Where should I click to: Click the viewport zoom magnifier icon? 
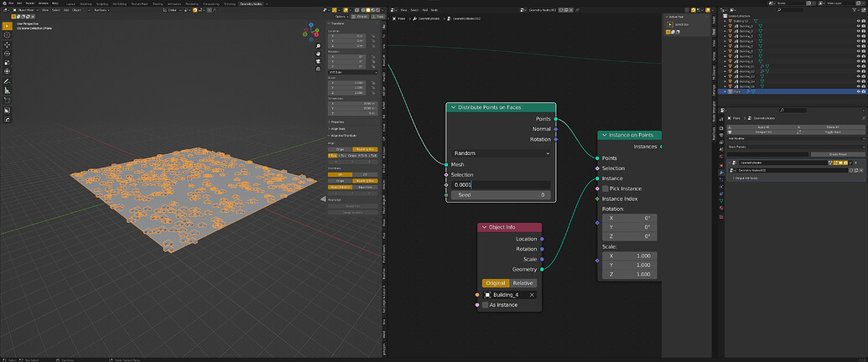(x=319, y=46)
